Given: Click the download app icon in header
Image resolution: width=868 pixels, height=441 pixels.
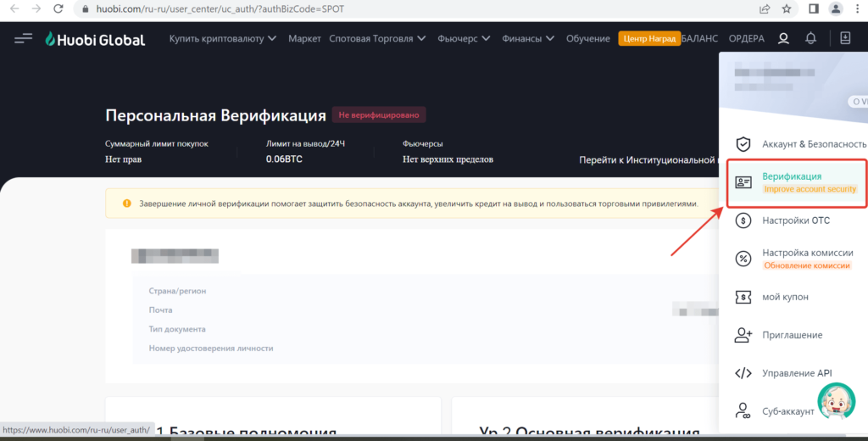Looking at the screenshot, I should (x=845, y=39).
